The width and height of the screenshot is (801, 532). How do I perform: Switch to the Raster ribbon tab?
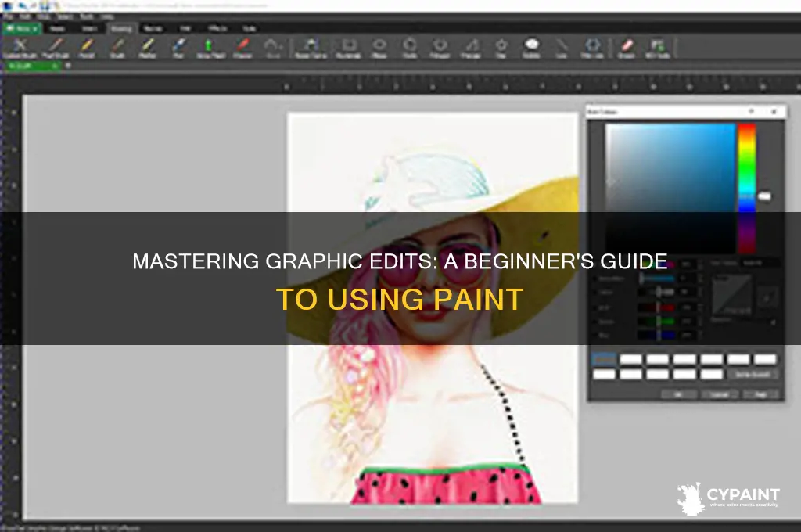pos(153,29)
